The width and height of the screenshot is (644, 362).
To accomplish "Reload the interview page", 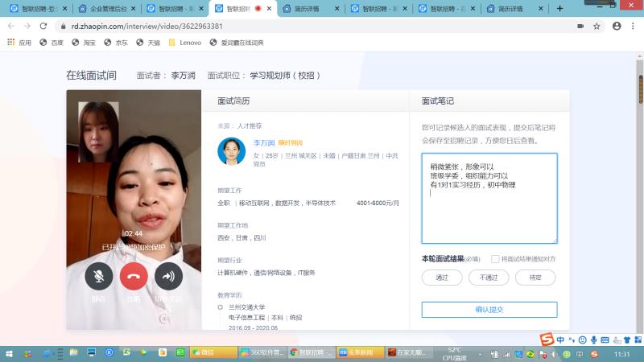I will point(44,26).
